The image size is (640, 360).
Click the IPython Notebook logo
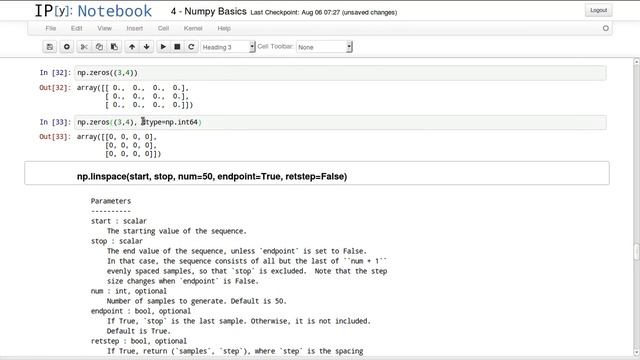[x=93, y=11]
